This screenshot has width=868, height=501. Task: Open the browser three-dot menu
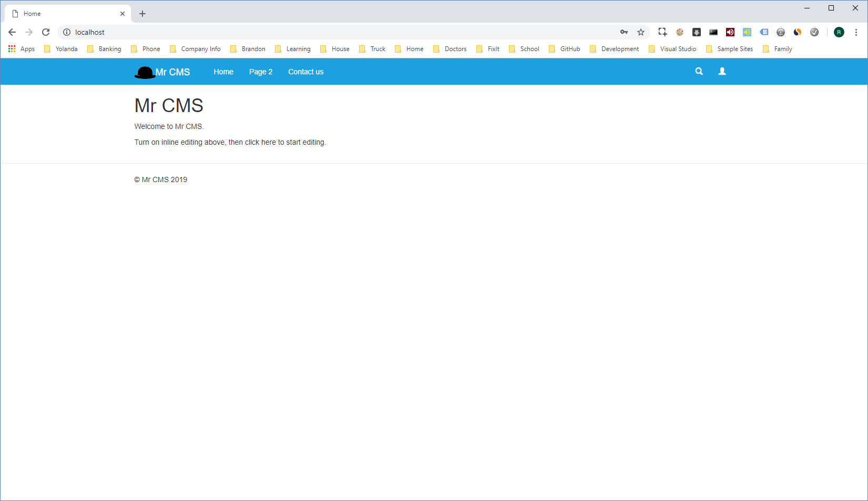tap(856, 32)
